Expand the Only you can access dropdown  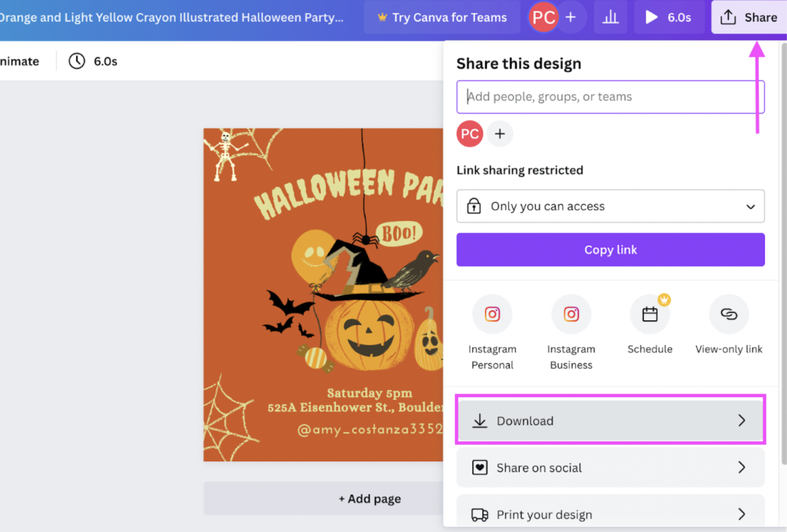[x=611, y=206]
